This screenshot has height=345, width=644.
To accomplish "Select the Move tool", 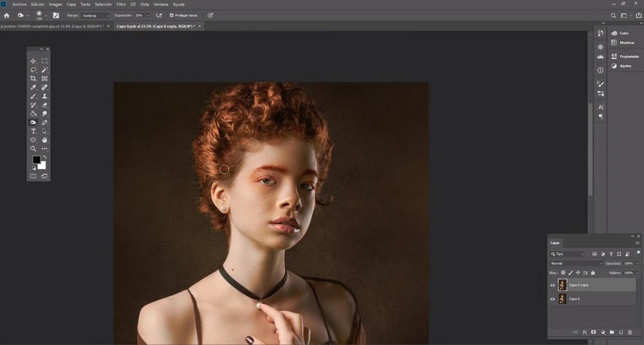I will click(x=33, y=61).
